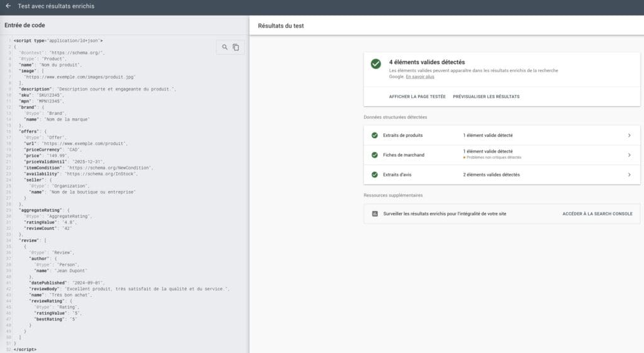Click the code line with "mpn"
This screenshot has height=353, width=644.
click(x=42, y=101)
